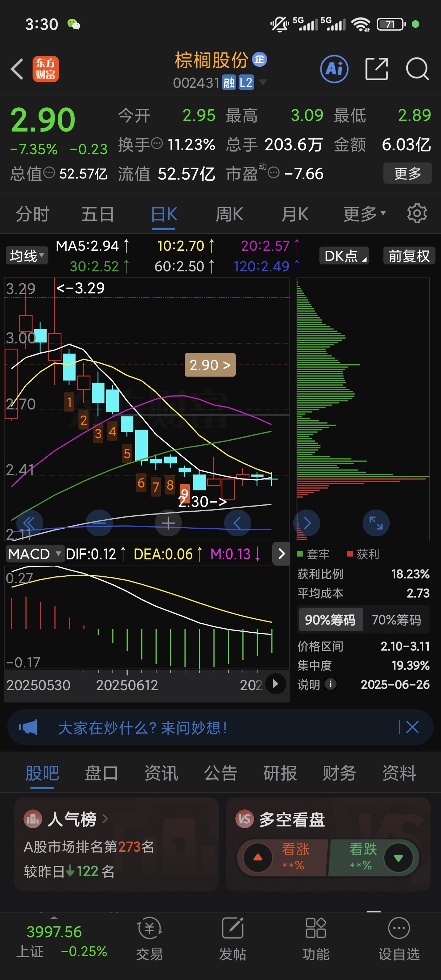This screenshot has width=441, height=980.
Task: Open 盘口 tab
Action: [x=102, y=773]
